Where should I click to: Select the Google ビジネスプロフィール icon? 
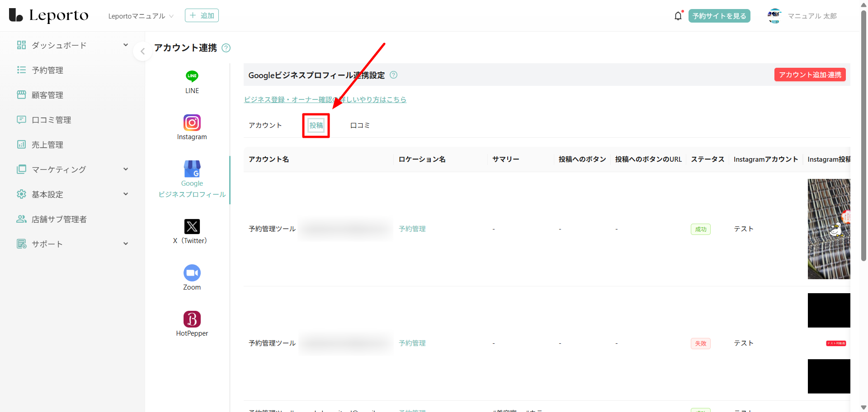click(192, 169)
